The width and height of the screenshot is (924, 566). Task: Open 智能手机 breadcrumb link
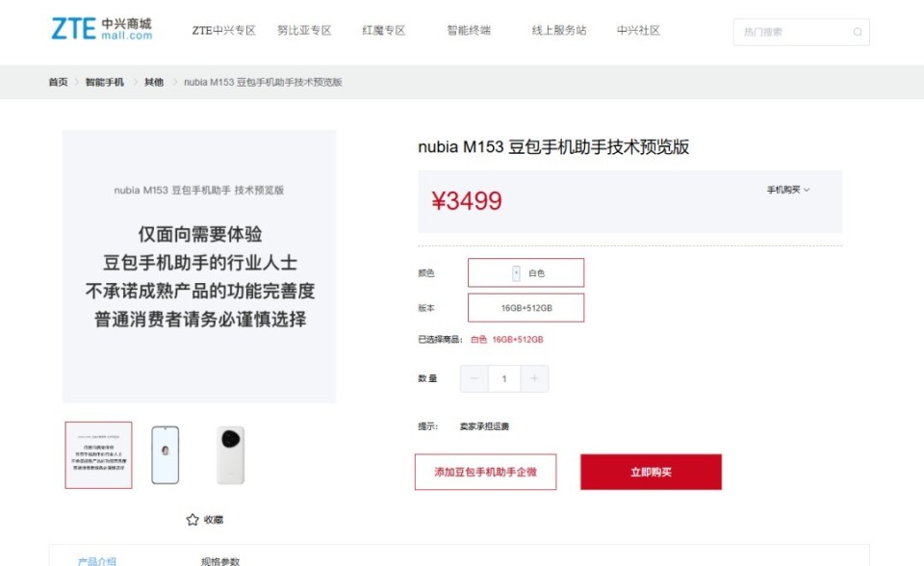(x=101, y=82)
